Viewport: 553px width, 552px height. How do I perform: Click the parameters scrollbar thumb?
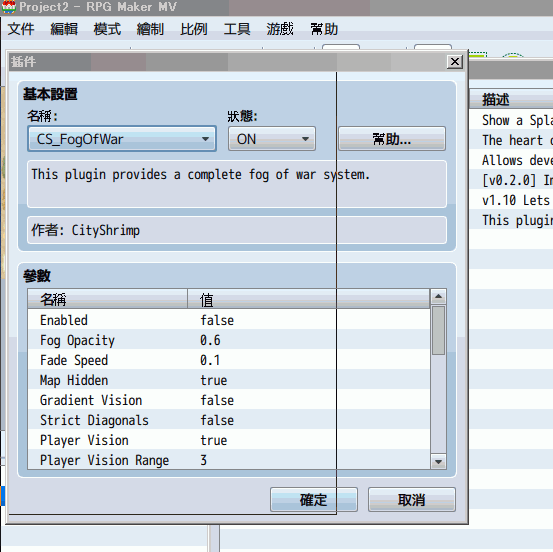coord(438,330)
